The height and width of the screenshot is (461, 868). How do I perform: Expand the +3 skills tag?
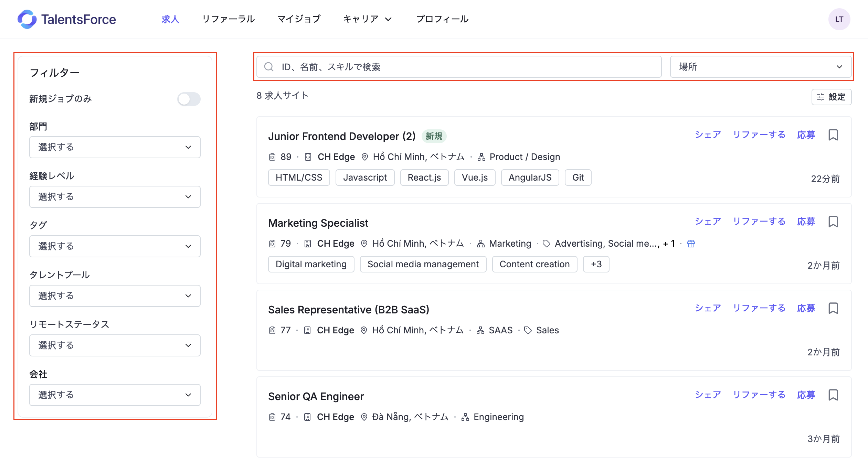(x=596, y=264)
